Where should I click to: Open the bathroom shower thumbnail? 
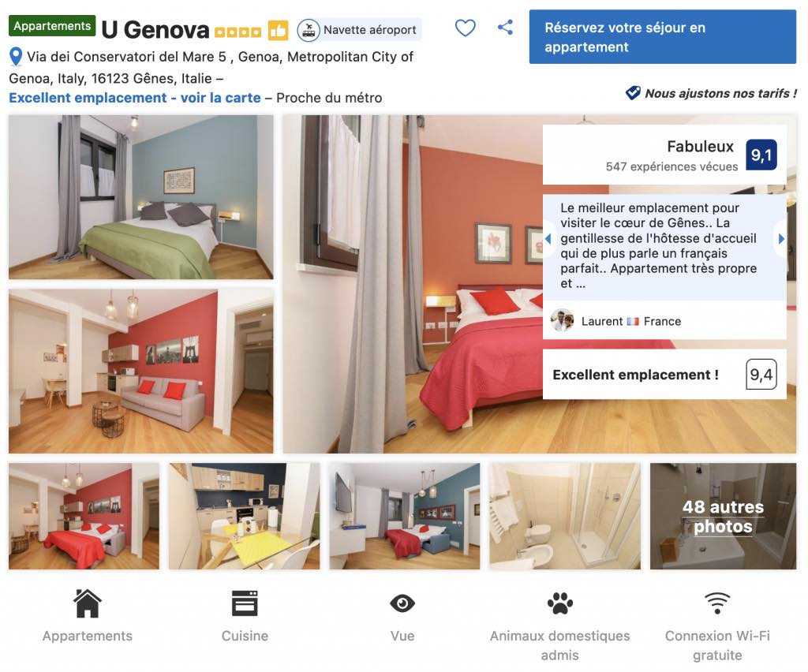pos(565,516)
